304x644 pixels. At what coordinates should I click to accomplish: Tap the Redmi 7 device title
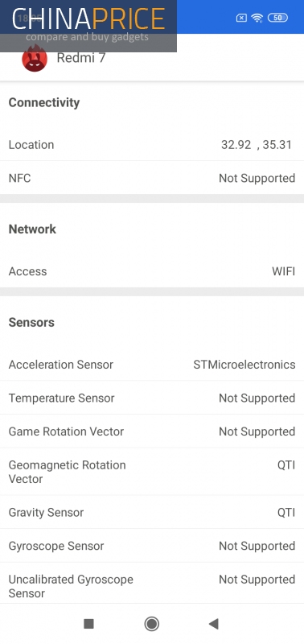click(80, 58)
